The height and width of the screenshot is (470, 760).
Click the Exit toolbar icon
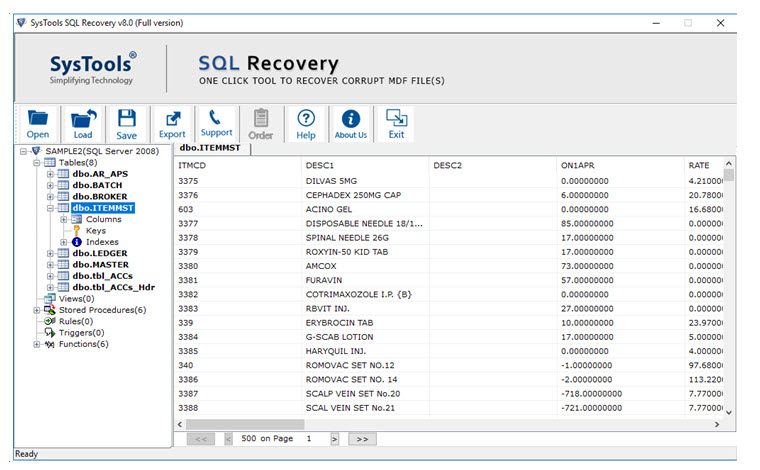click(396, 124)
